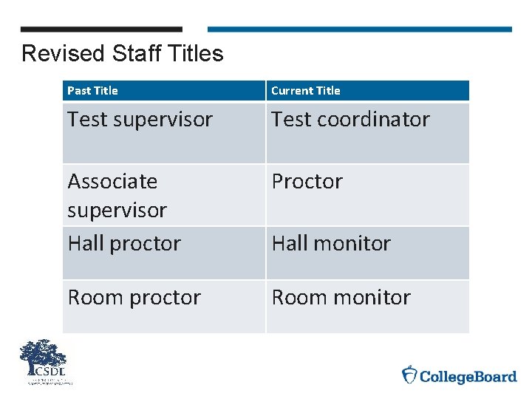Select the "Hall monitor" cell
This screenshot has width=532, height=399.
pyautogui.click(x=331, y=244)
